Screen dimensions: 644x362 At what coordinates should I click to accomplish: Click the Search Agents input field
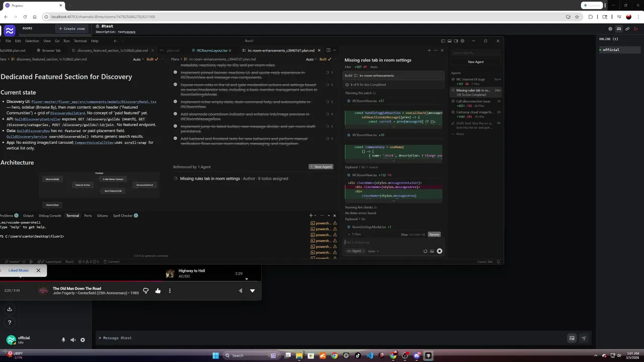coord(475,53)
